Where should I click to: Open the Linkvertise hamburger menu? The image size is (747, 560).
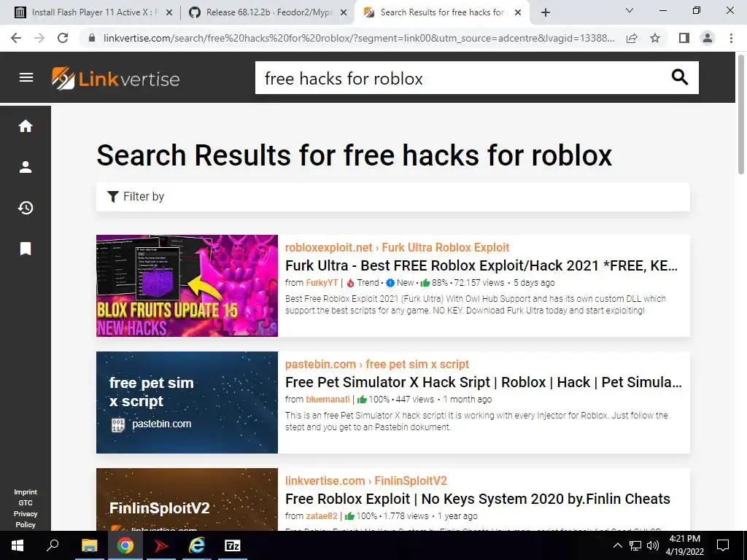pos(26,77)
